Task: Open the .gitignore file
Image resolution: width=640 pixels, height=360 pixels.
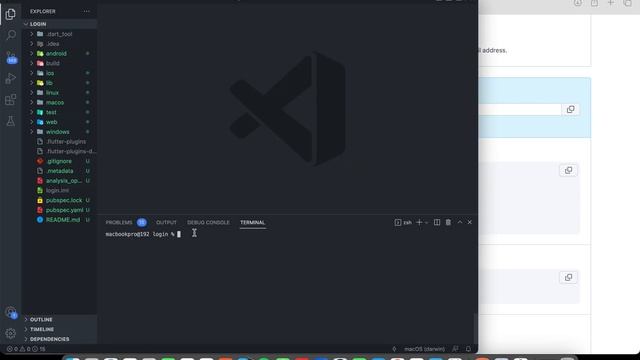Action: pos(59,161)
